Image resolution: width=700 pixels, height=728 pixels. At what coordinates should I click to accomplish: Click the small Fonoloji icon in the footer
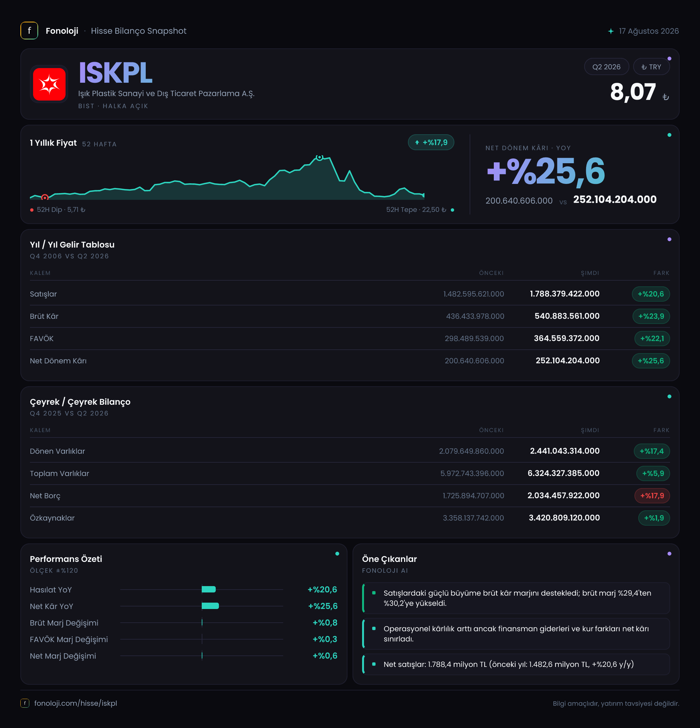25,703
